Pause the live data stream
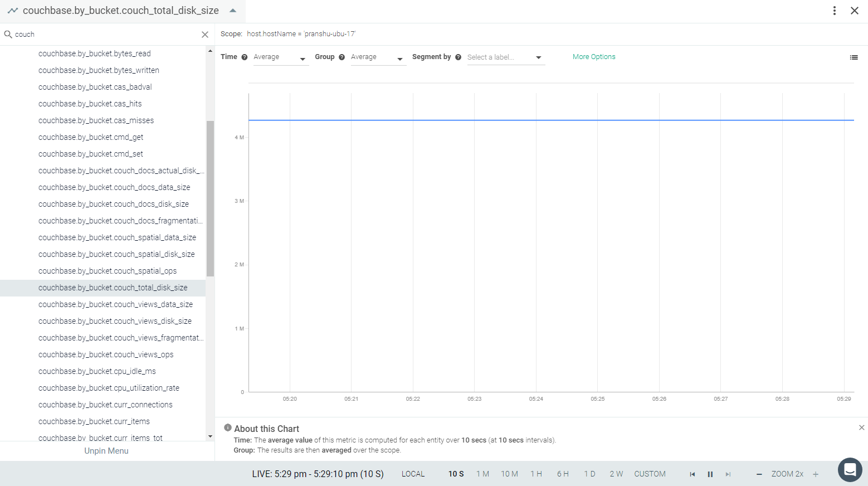The width and height of the screenshot is (868, 486). click(x=710, y=474)
